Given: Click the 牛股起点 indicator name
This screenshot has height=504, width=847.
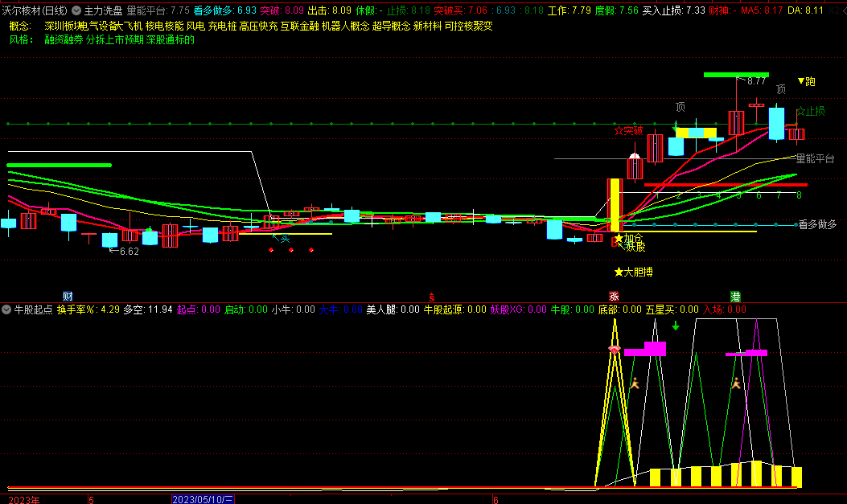Looking at the screenshot, I should click(x=33, y=309).
